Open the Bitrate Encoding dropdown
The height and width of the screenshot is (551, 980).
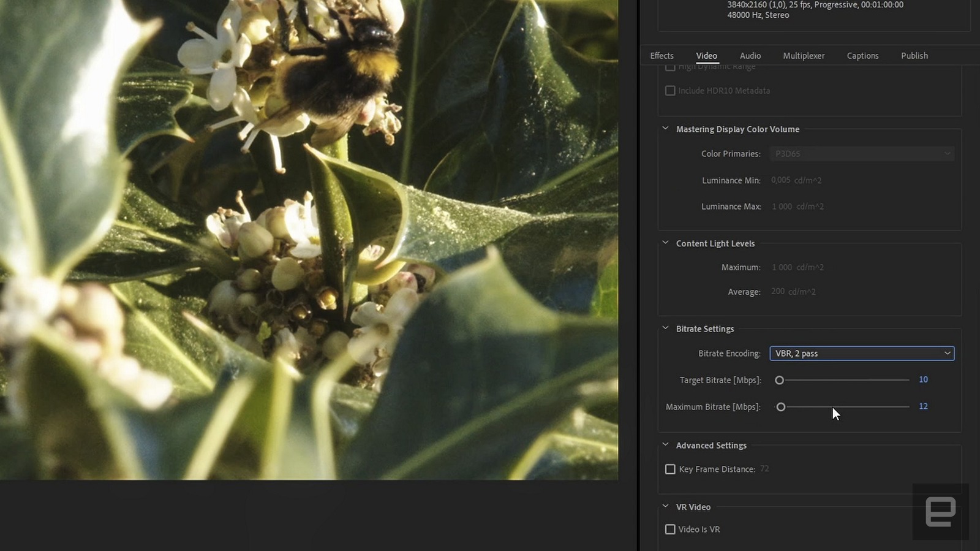tap(861, 354)
